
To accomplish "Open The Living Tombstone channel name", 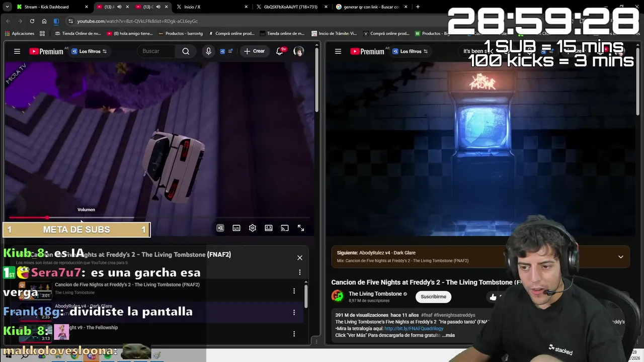I will 375,294.
